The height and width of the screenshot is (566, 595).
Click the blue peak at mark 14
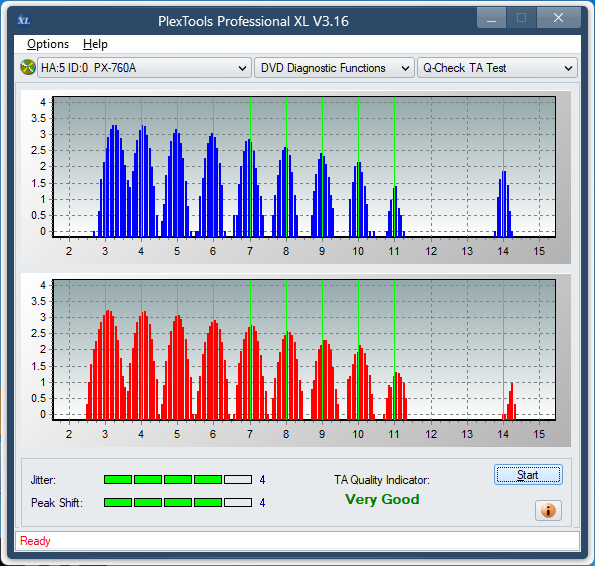504,204
